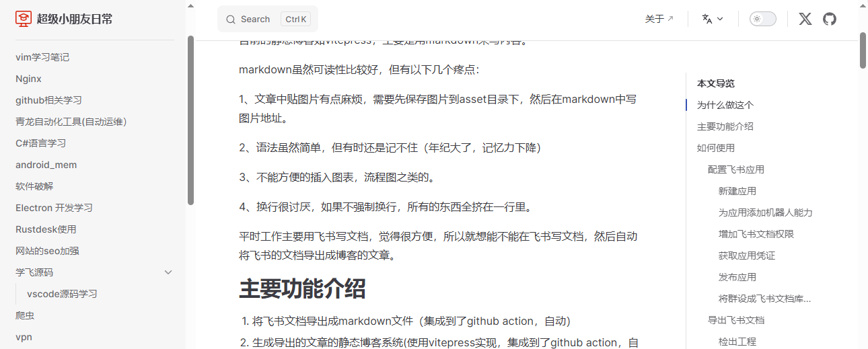Open the 关于 navigation link

tap(659, 19)
